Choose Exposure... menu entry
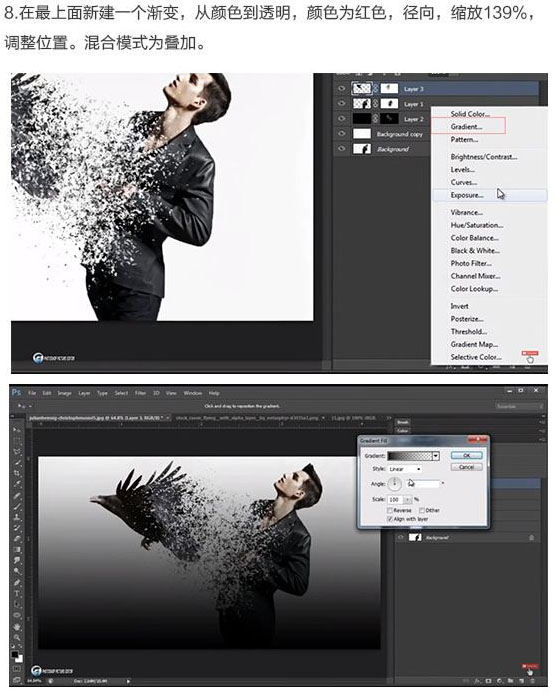 (x=467, y=195)
